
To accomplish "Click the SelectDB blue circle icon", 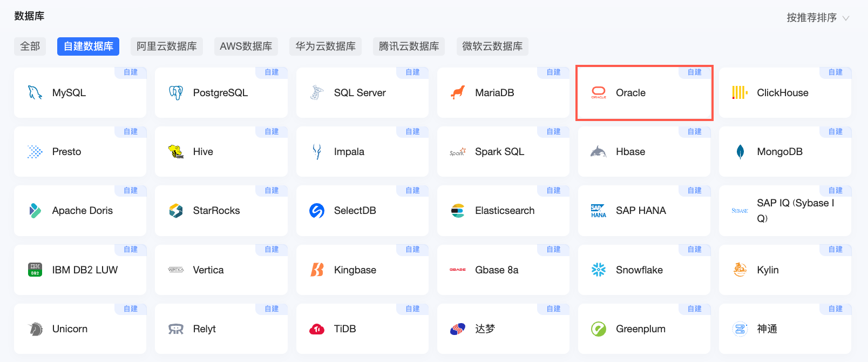I will pos(317,211).
